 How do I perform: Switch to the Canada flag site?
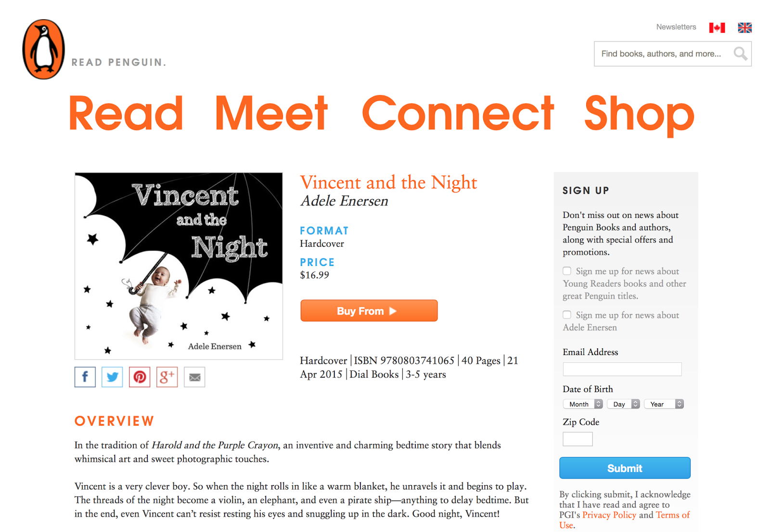717,28
